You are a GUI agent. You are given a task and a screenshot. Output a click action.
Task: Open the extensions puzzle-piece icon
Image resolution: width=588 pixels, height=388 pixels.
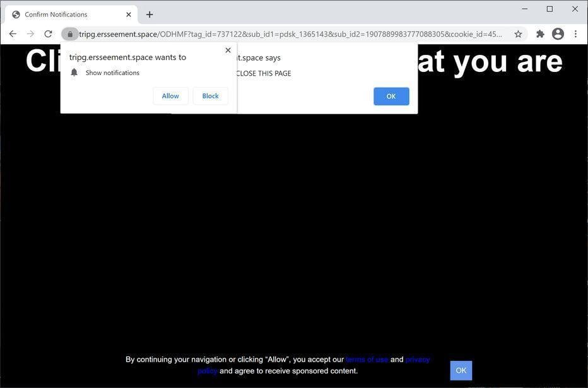pyautogui.click(x=540, y=34)
